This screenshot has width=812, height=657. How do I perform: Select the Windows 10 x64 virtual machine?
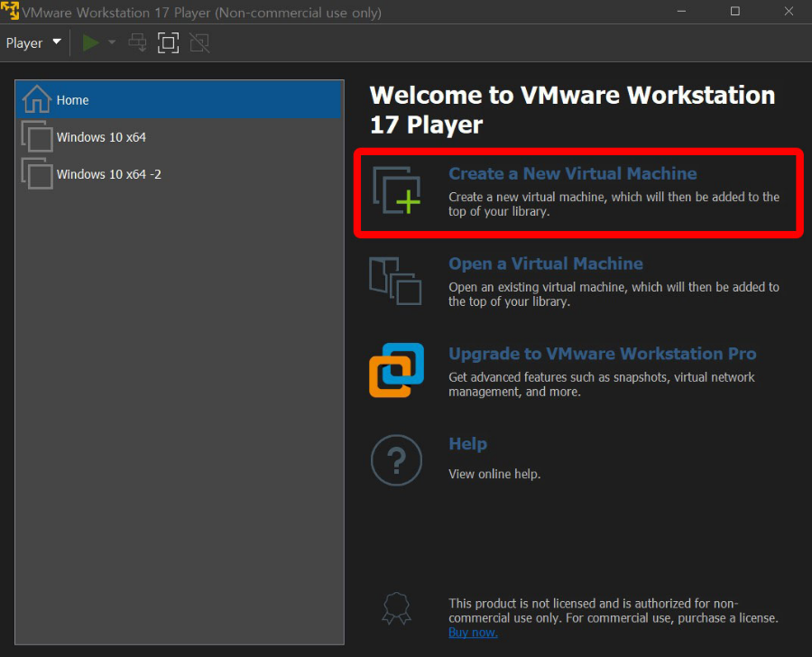click(x=180, y=137)
